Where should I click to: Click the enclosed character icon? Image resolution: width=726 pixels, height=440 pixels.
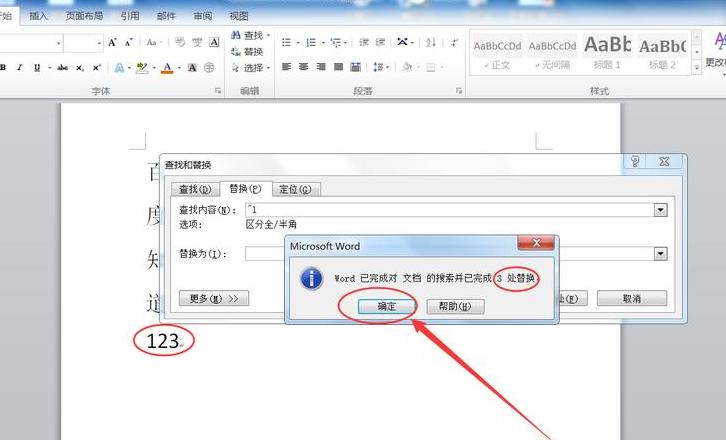[x=209, y=68]
